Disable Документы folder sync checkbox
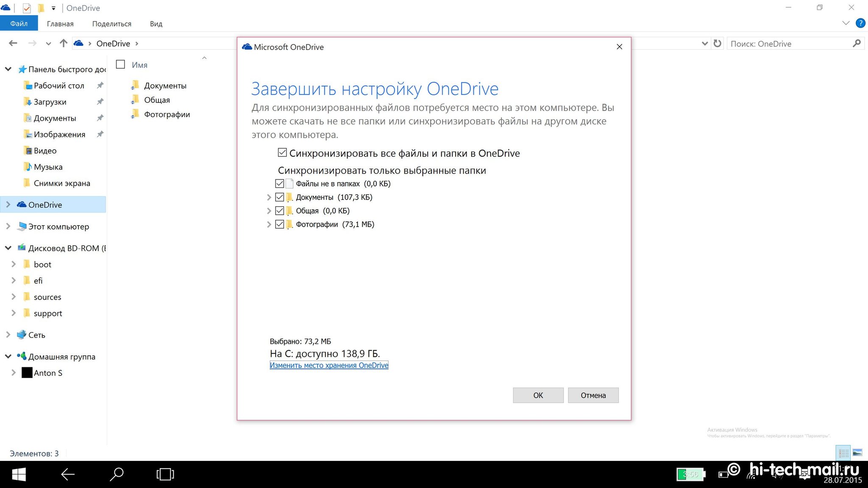Screen dimensions: 868x488 (279, 197)
